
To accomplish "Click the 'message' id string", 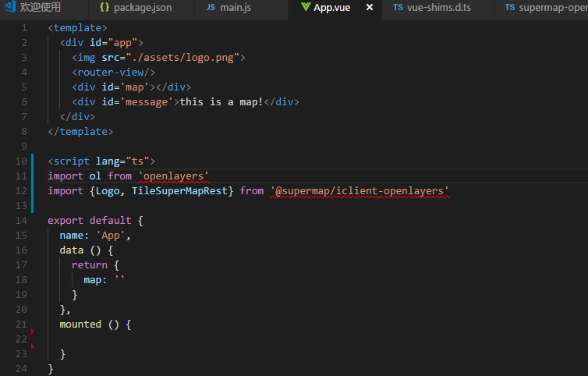I will pyautogui.click(x=147, y=102).
